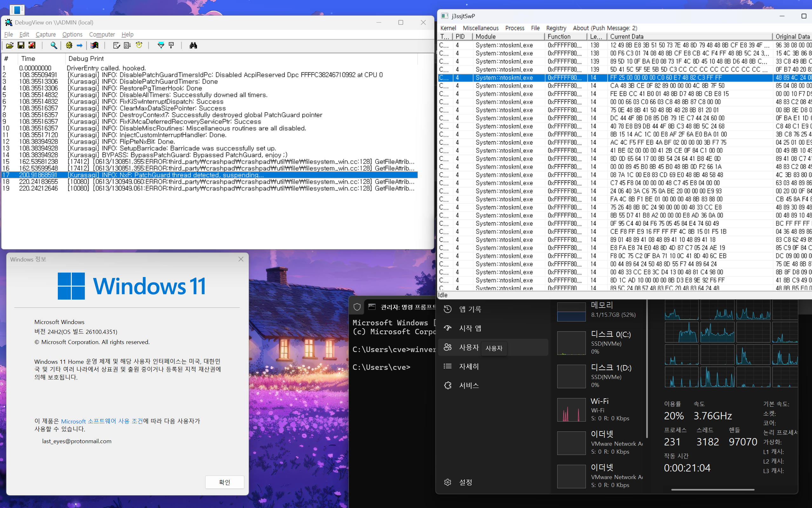Screen dimensions: 812x508
Task: Open 사용자 in Task Manager sidebar
Action: [x=493, y=347]
